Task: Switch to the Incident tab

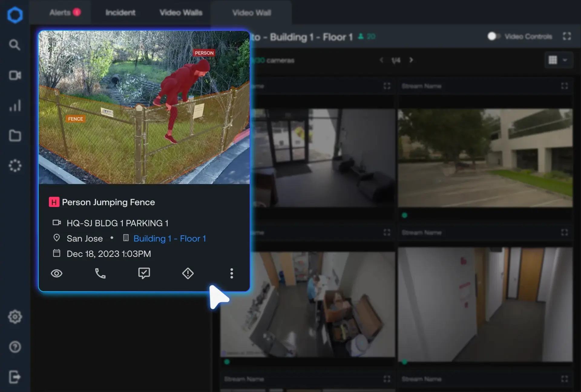Action: coord(120,12)
